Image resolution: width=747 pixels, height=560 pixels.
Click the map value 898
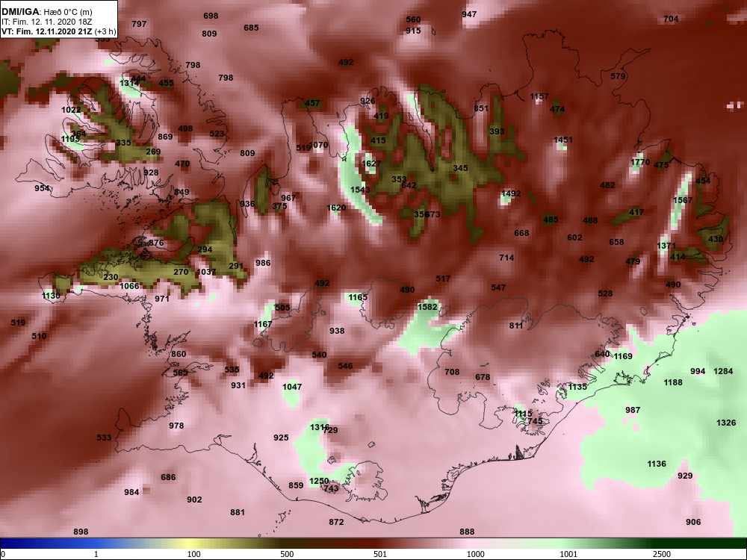click(81, 532)
